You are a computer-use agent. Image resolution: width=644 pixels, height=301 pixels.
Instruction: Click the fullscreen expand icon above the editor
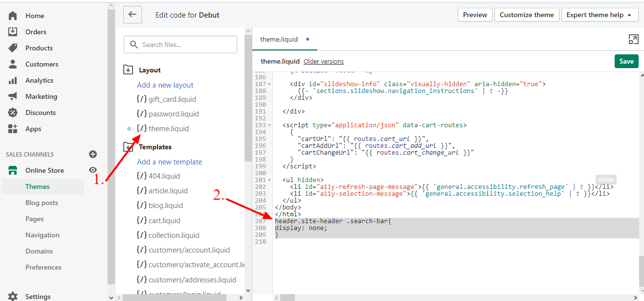pyautogui.click(x=633, y=39)
